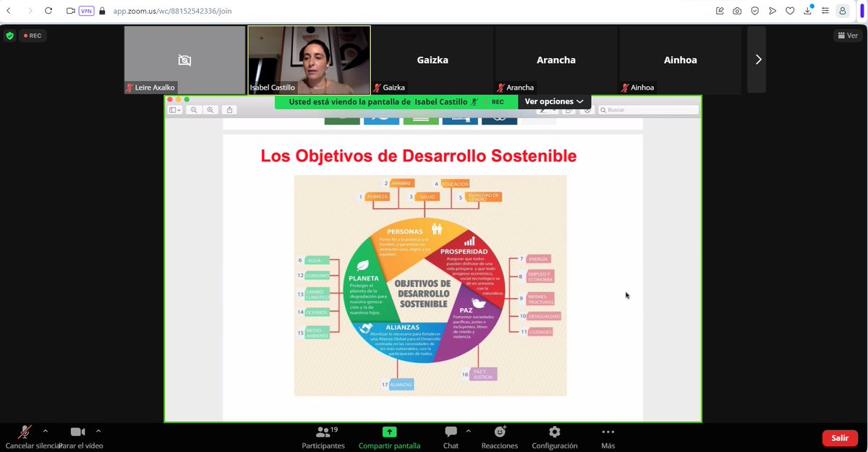Open Reacciones menu
The image size is (868, 452).
tap(500, 437)
